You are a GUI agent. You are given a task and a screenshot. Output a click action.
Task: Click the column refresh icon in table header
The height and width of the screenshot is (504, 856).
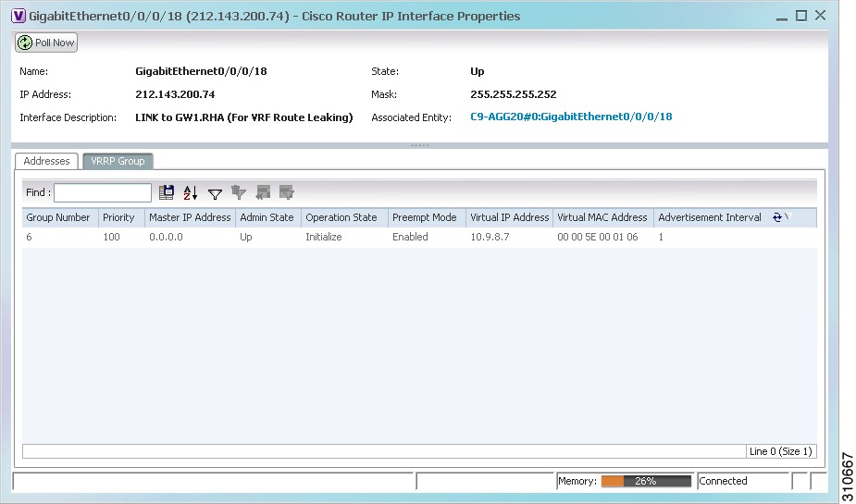pos(776,217)
